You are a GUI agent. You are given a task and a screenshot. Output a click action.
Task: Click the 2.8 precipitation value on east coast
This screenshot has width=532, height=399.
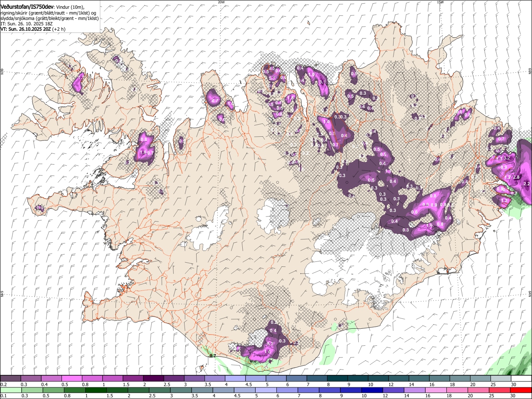[x=517, y=177]
